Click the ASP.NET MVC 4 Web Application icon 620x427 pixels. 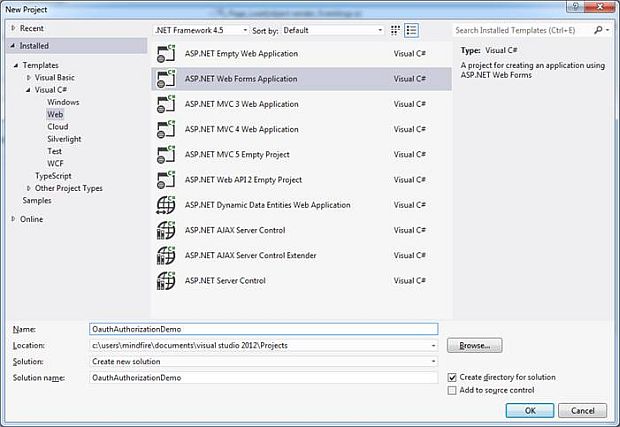(166, 129)
